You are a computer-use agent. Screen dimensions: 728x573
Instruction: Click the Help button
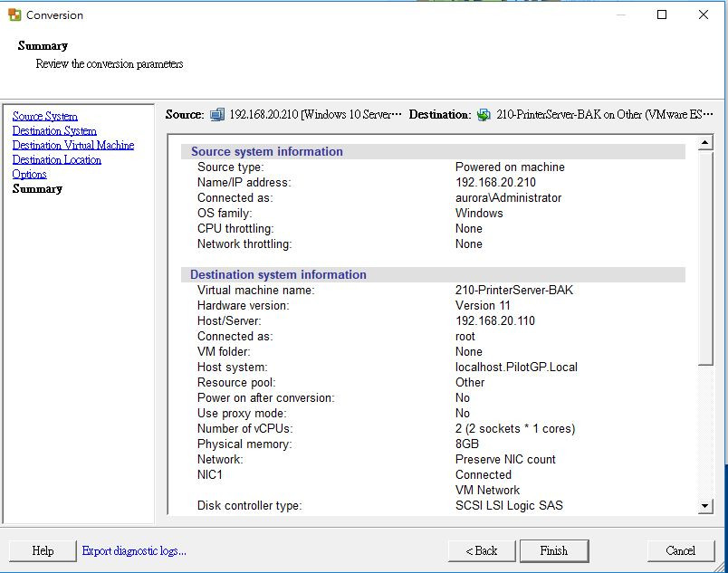coord(43,550)
